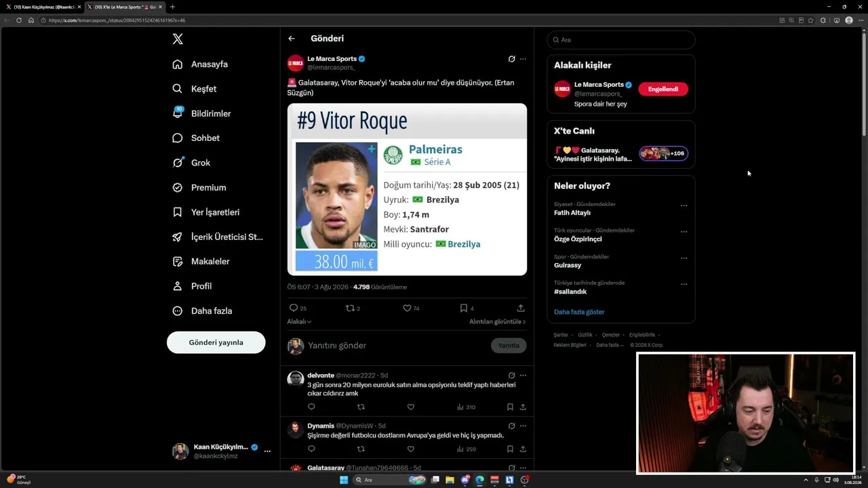Open the Fatih Altaylı trending topic

[572, 213]
